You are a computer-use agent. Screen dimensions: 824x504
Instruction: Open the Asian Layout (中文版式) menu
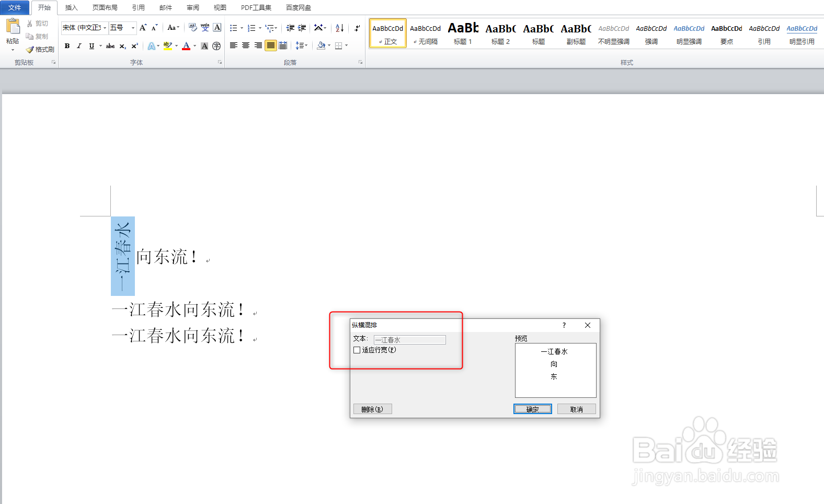pos(320,28)
